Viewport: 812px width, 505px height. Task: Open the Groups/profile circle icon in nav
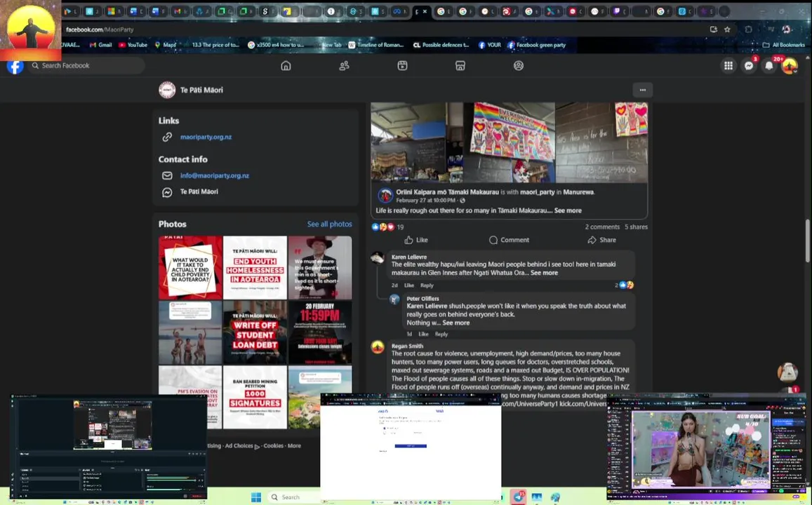519,66
